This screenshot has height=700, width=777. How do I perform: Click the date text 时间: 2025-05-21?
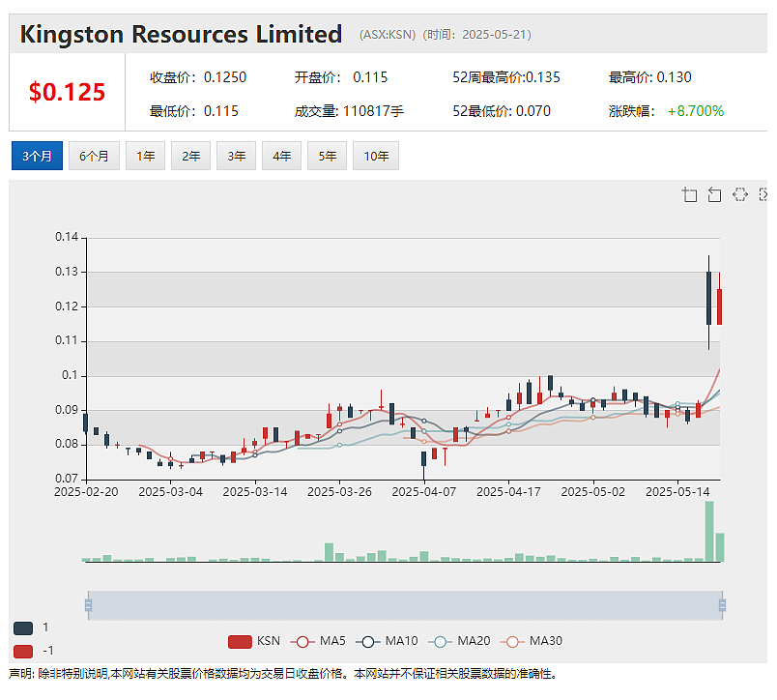pos(476,35)
